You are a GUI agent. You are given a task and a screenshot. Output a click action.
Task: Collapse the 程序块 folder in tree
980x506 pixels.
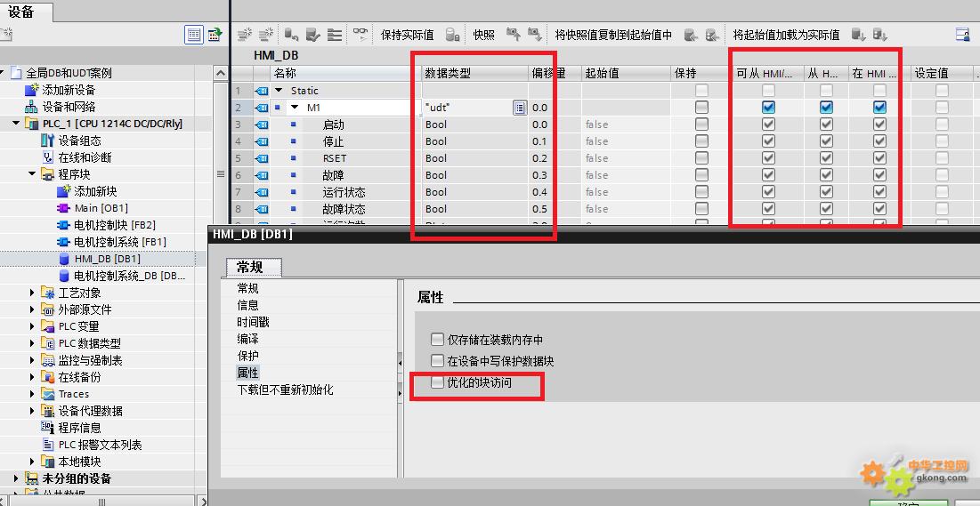pyautogui.click(x=33, y=175)
